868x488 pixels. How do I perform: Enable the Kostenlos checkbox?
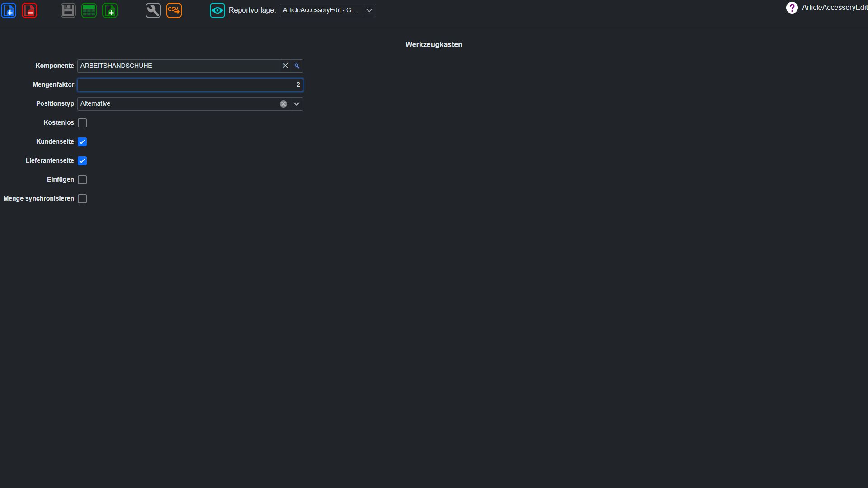[82, 123]
